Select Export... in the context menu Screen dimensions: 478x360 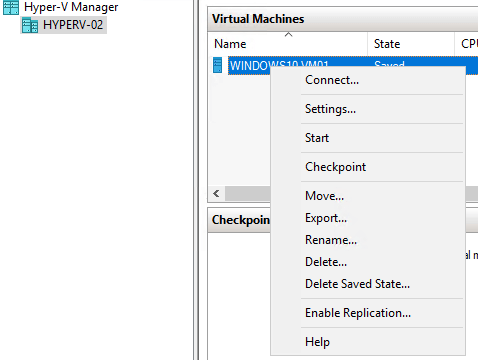pyautogui.click(x=368, y=218)
